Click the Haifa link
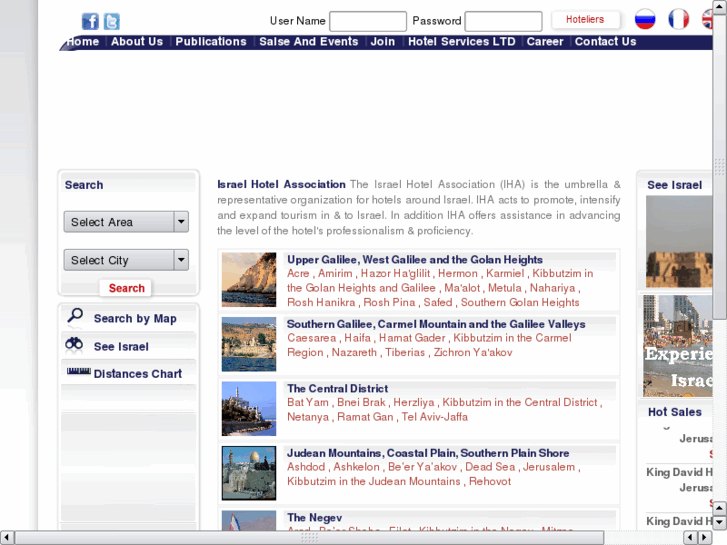This screenshot has height=545, width=727. [x=357, y=338]
